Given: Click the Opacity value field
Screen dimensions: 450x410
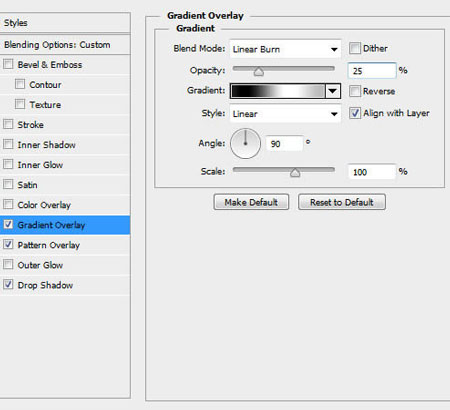Looking at the screenshot, I should coord(372,71).
